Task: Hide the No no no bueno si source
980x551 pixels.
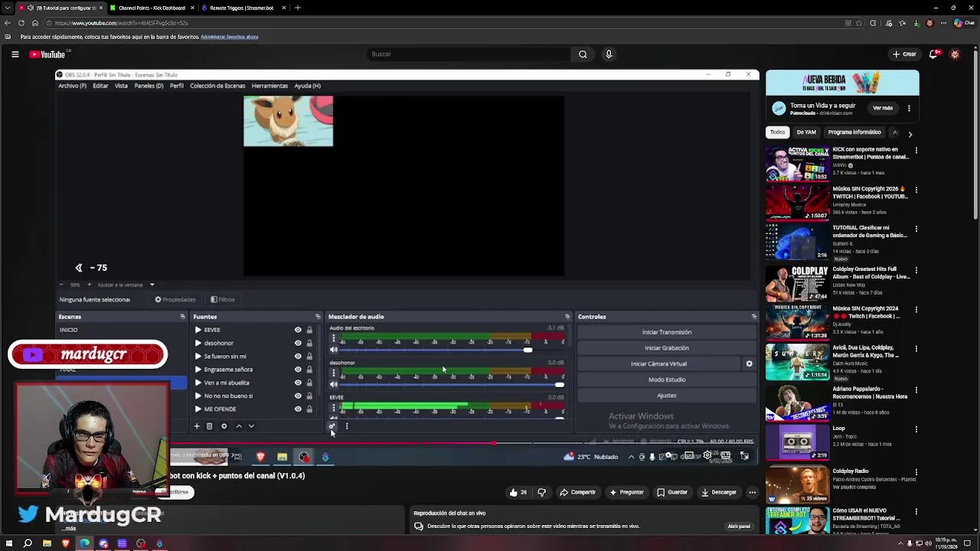Action: click(298, 396)
